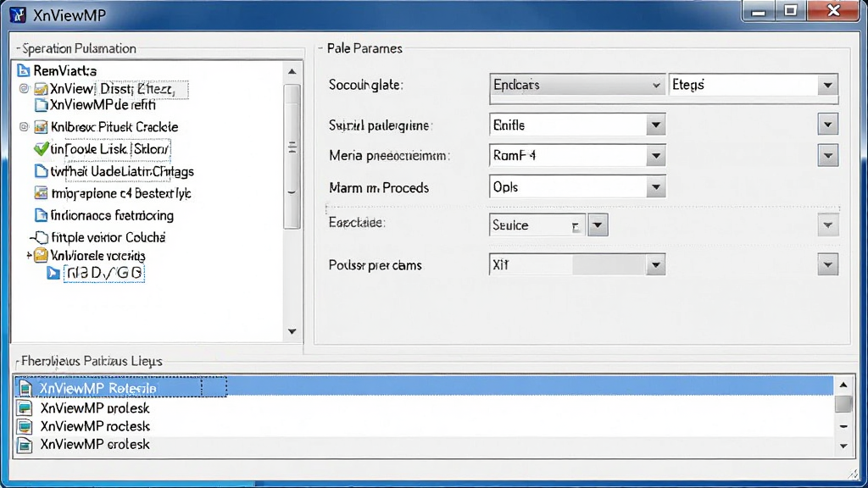Click the bottom list scrollbar down arrow

point(843,446)
